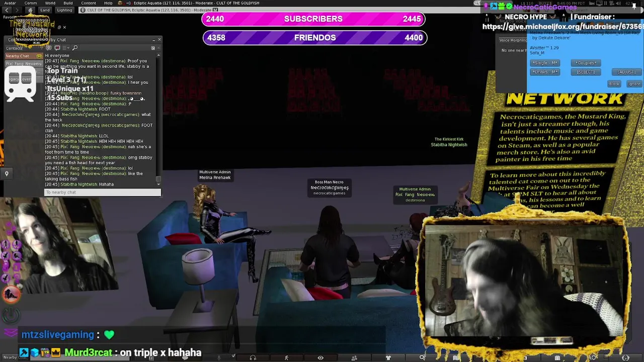Screen dimensions: 644x362
Task: Click the down arrow on the chat scrollbar
Action: (x=158, y=185)
